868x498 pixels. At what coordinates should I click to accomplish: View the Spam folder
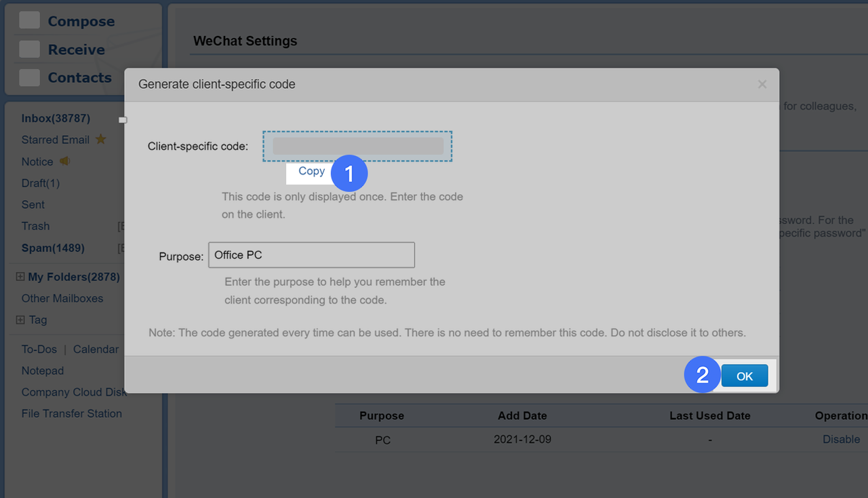(53, 248)
